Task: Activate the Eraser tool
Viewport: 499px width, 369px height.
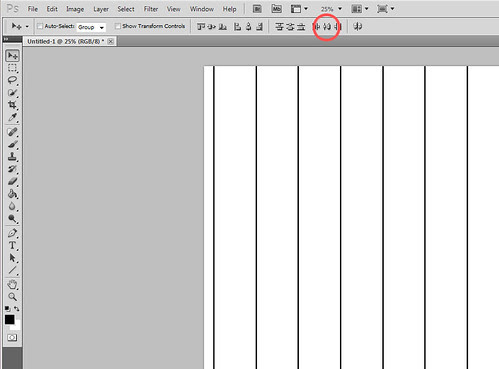Action: [x=12, y=181]
